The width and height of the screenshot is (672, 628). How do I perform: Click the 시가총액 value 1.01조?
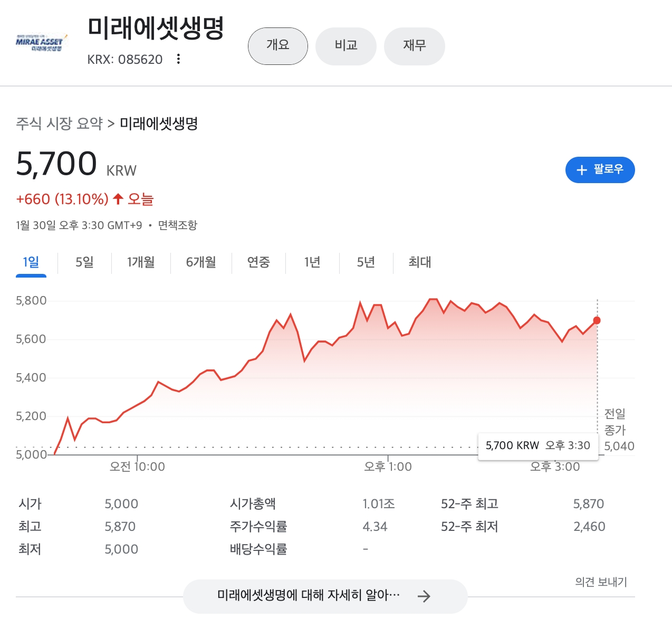(x=379, y=504)
